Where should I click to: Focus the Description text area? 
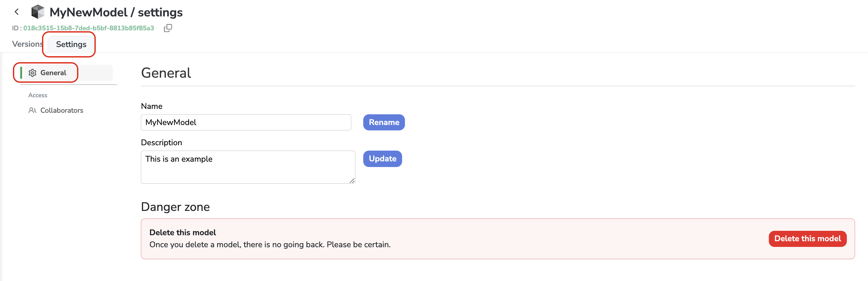248,167
